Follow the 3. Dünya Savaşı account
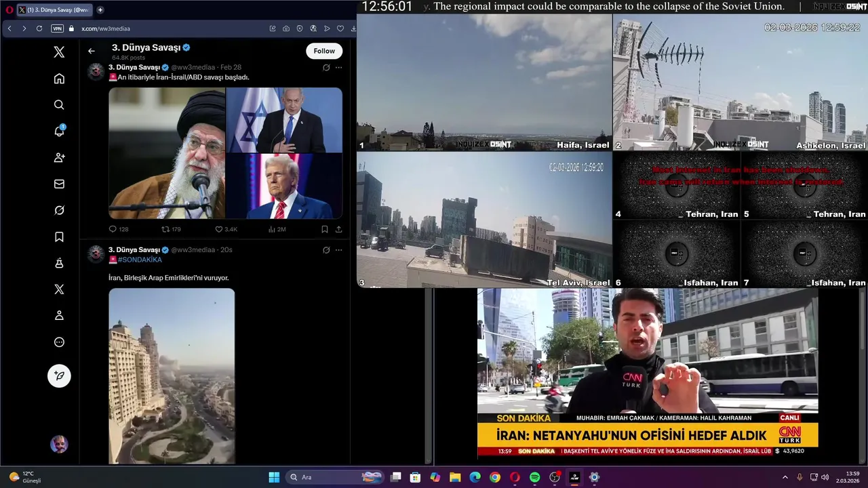 tap(324, 51)
